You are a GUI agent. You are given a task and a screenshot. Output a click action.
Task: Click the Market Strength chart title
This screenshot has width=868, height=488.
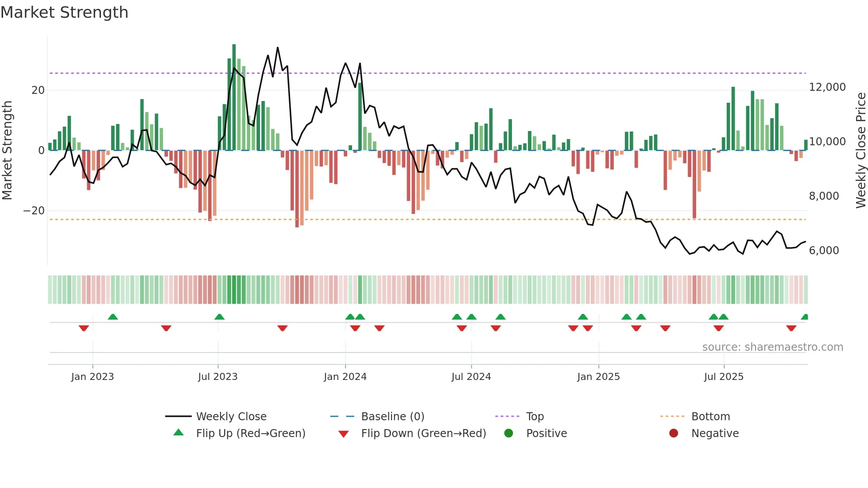[65, 12]
